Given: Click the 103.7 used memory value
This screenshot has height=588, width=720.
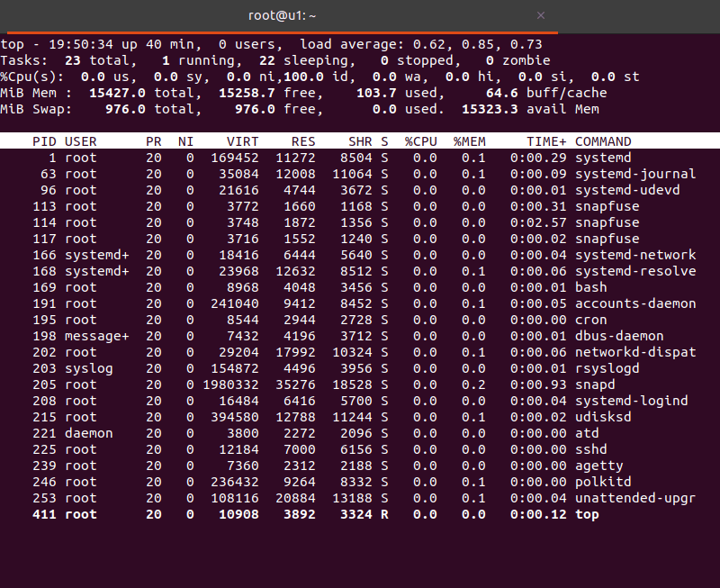Looking at the screenshot, I should [376, 93].
